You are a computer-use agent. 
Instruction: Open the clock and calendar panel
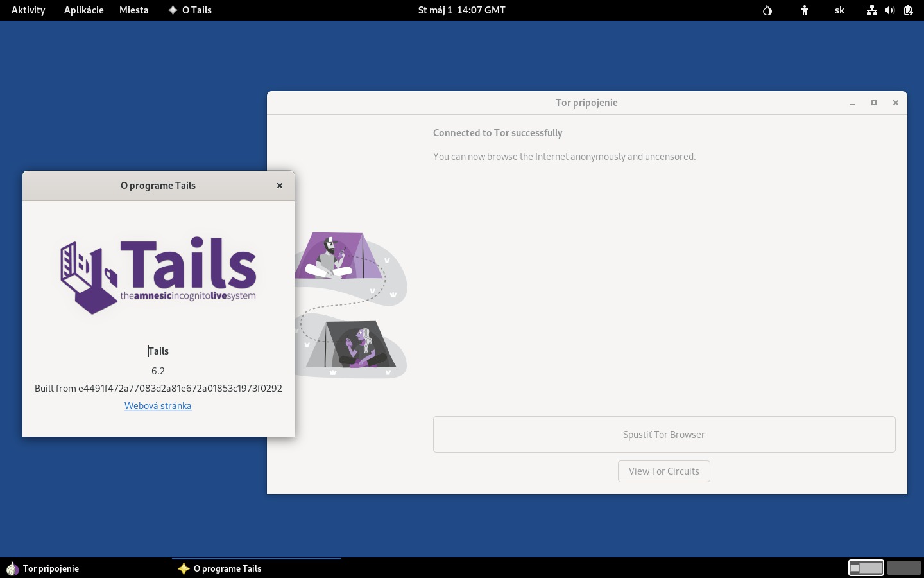461,10
